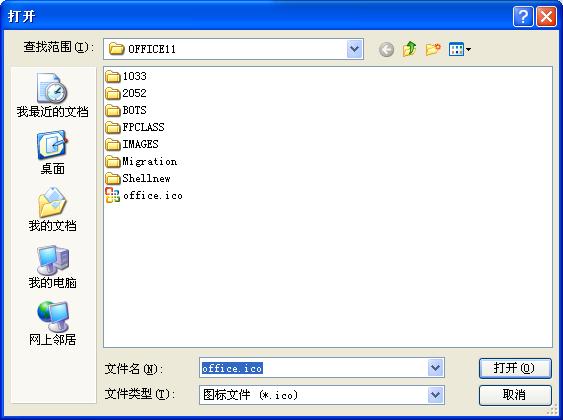563x420 pixels.
Task: Go up one folder level
Action: click(x=409, y=49)
